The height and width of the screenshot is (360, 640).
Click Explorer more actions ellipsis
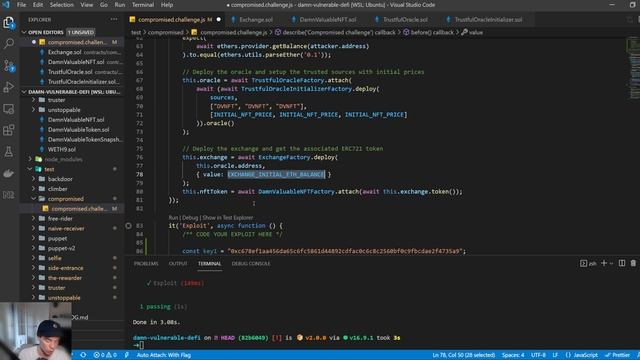point(113,19)
